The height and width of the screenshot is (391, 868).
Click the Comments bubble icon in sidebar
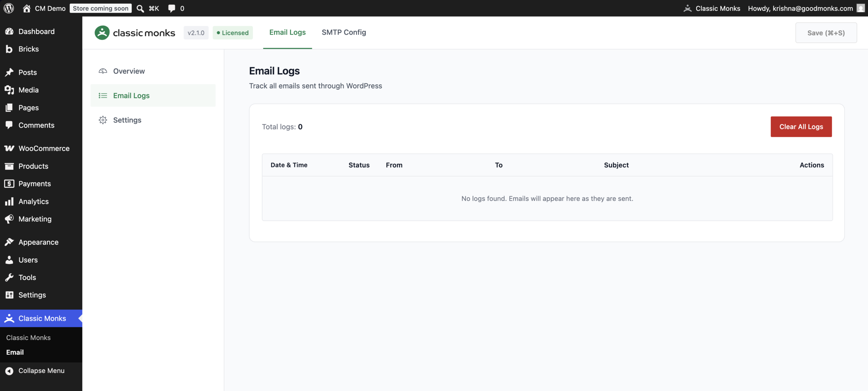(9, 125)
